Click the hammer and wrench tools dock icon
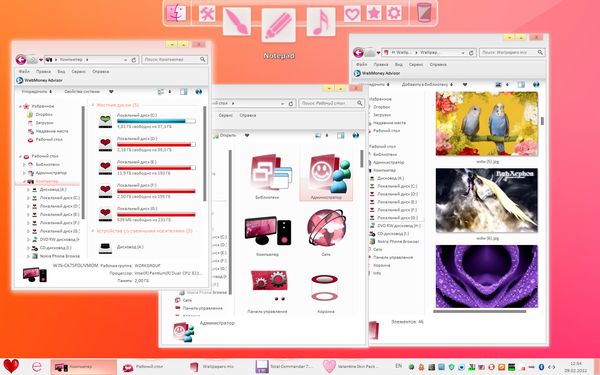The image size is (600, 375). tap(207, 14)
